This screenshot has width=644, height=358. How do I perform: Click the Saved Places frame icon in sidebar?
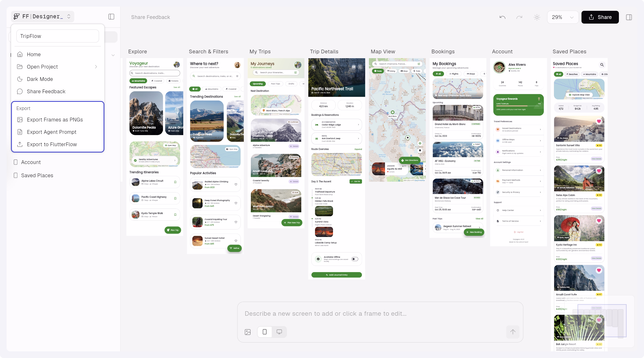[x=15, y=175]
